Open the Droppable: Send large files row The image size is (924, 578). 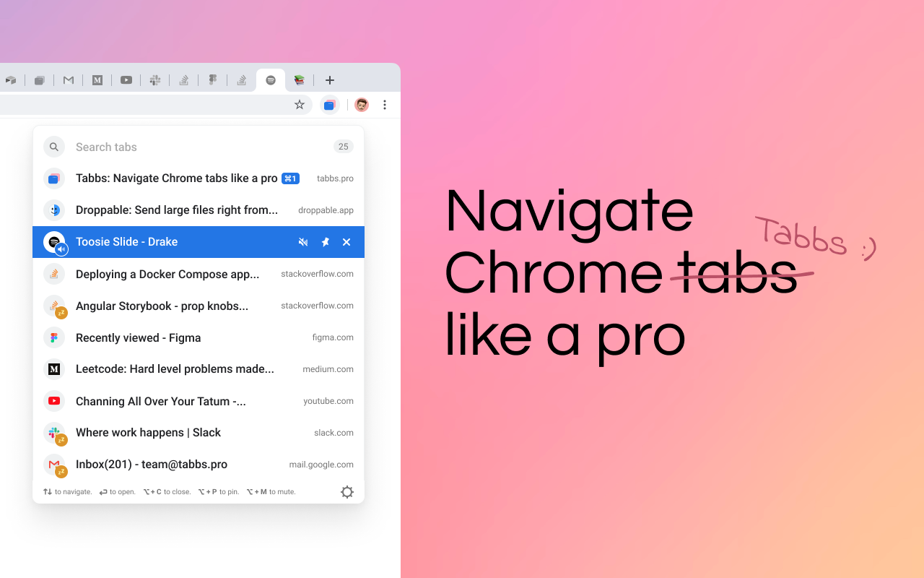coord(199,210)
